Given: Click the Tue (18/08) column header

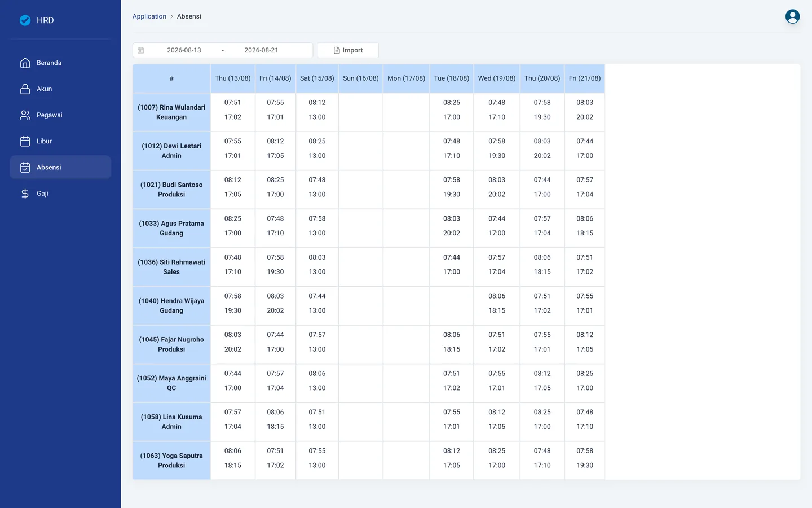Looking at the screenshot, I should 452,78.
